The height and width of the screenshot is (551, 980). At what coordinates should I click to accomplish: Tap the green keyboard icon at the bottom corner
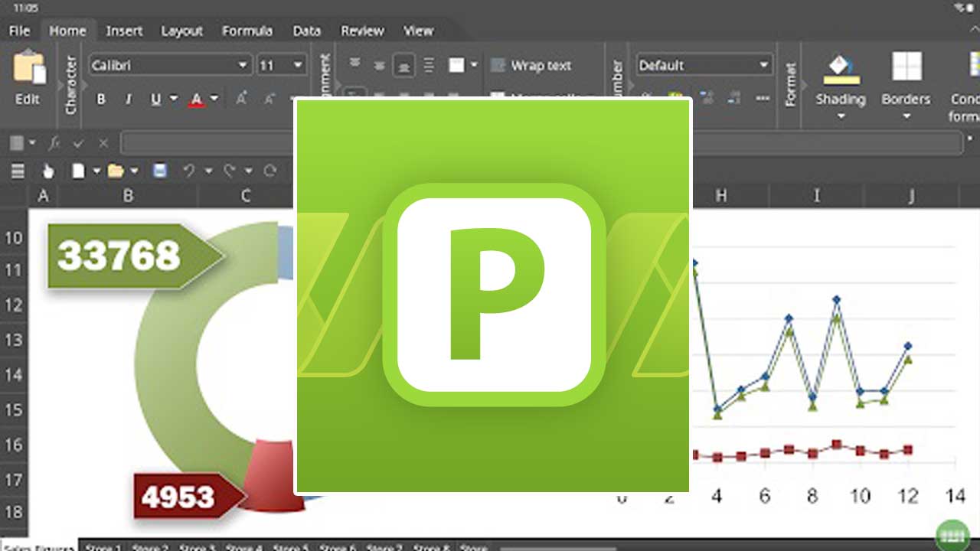click(x=953, y=535)
